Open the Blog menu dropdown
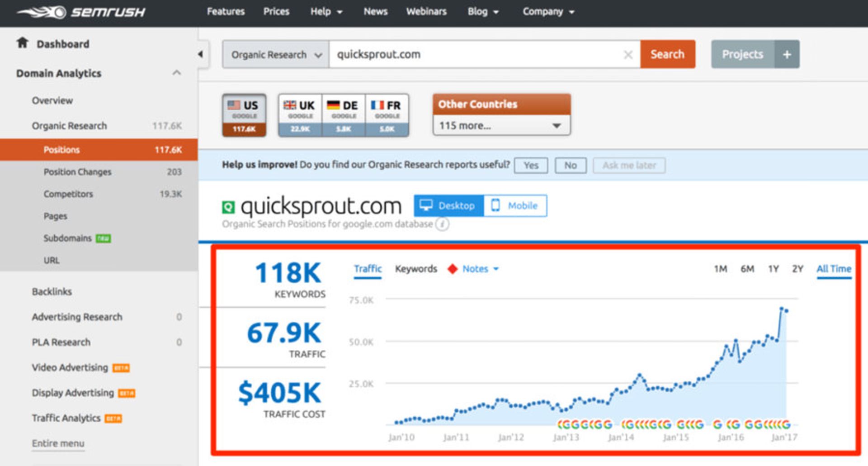This screenshot has width=868, height=466. point(483,12)
